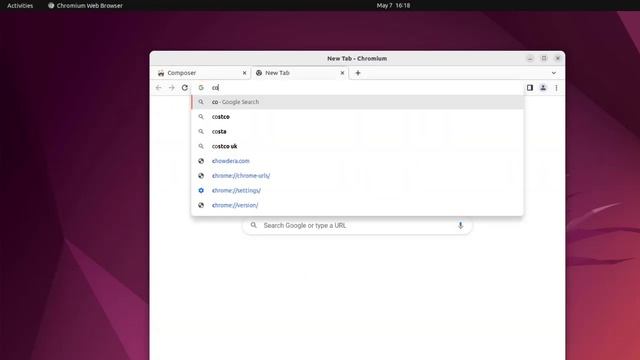Open the clock showing May 7 16:18
This screenshot has height=360, width=640.
pos(393,5)
